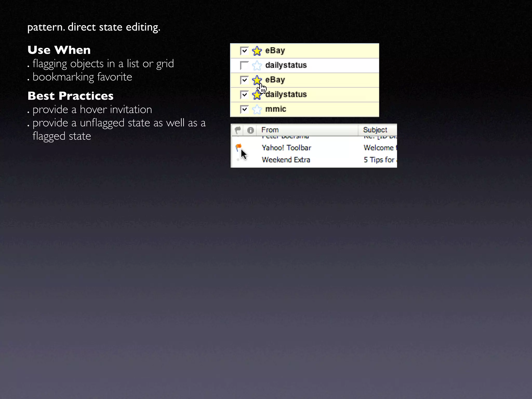Star the unchecked dailystatus row

click(257, 65)
